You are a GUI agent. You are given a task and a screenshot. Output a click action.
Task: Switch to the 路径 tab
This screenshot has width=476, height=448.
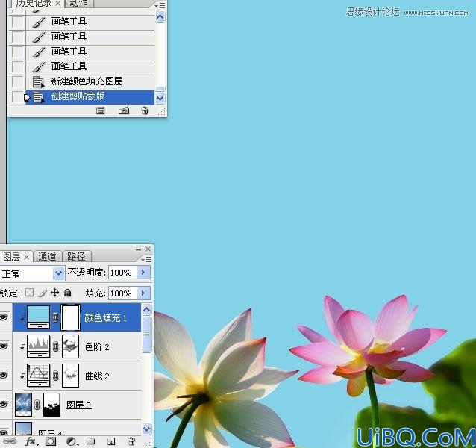coord(76,257)
